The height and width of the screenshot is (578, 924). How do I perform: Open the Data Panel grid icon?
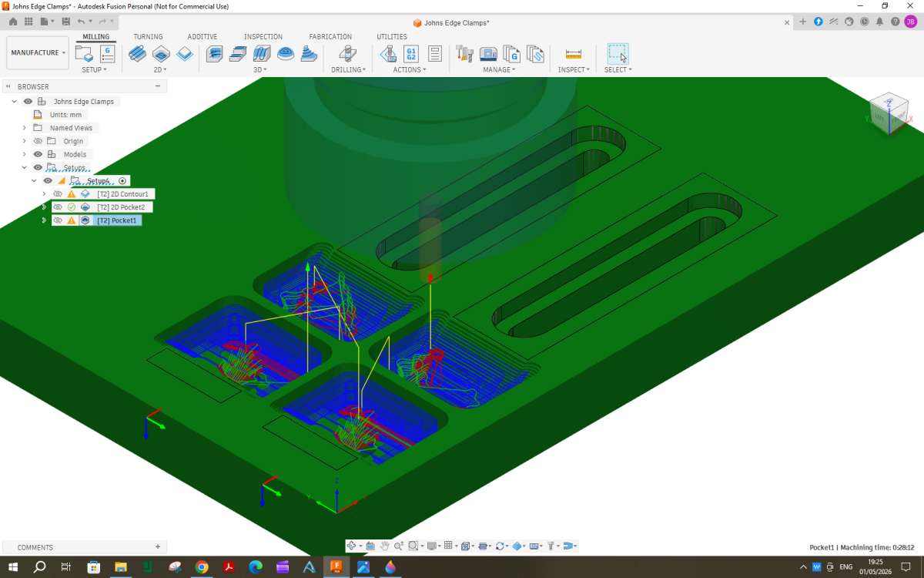click(28, 22)
